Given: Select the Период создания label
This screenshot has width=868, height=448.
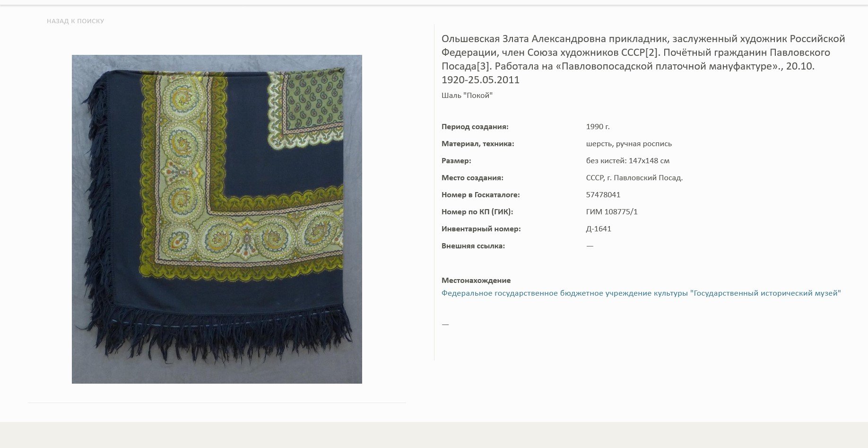Looking at the screenshot, I should (x=475, y=127).
